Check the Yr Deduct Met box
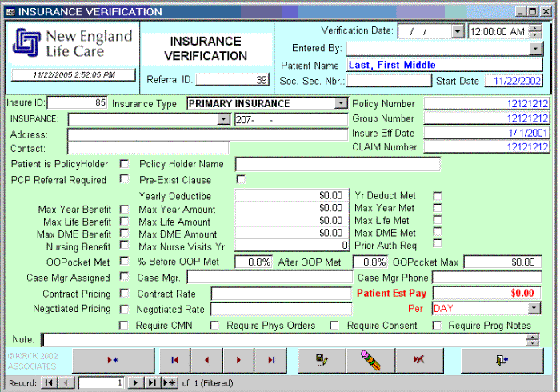Screen dimensions: 560x392 [437, 196]
